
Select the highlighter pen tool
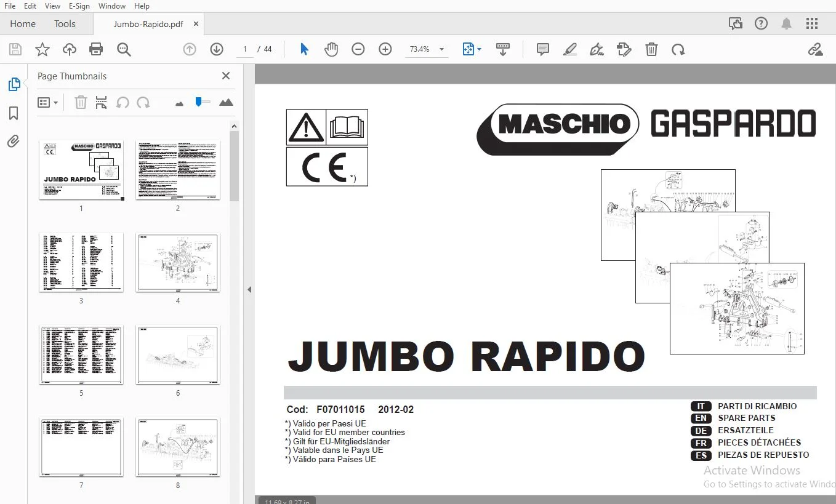pos(570,49)
